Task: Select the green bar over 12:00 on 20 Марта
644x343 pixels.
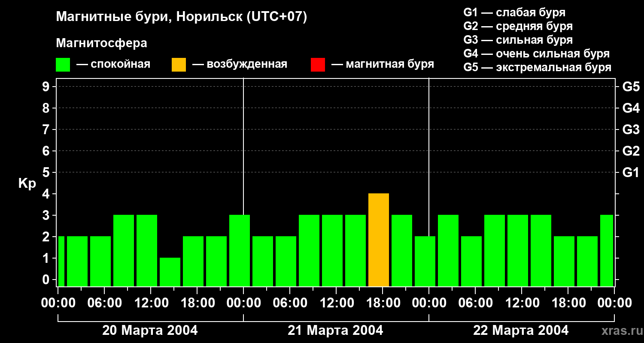Action: [x=147, y=251]
